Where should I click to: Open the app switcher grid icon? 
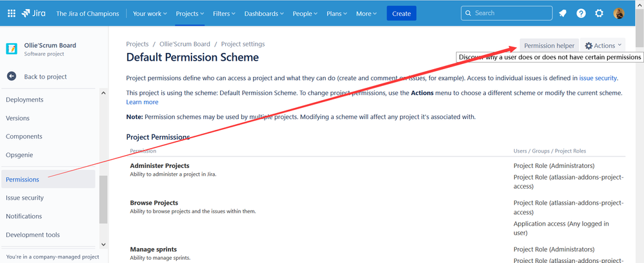point(12,13)
